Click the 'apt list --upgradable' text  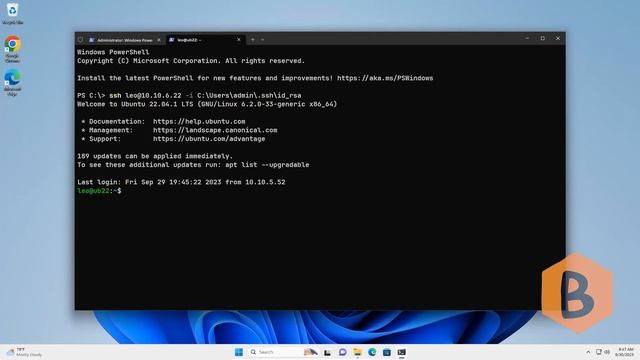(x=267, y=165)
